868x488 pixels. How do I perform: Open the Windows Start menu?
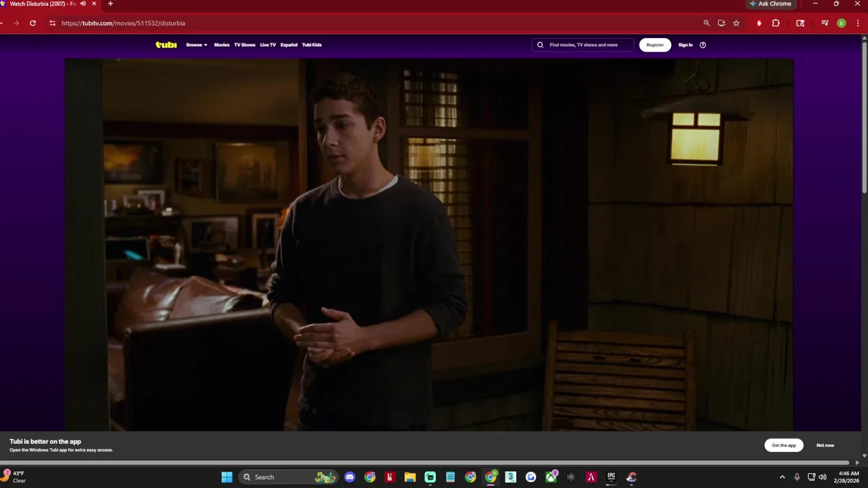pyautogui.click(x=226, y=477)
